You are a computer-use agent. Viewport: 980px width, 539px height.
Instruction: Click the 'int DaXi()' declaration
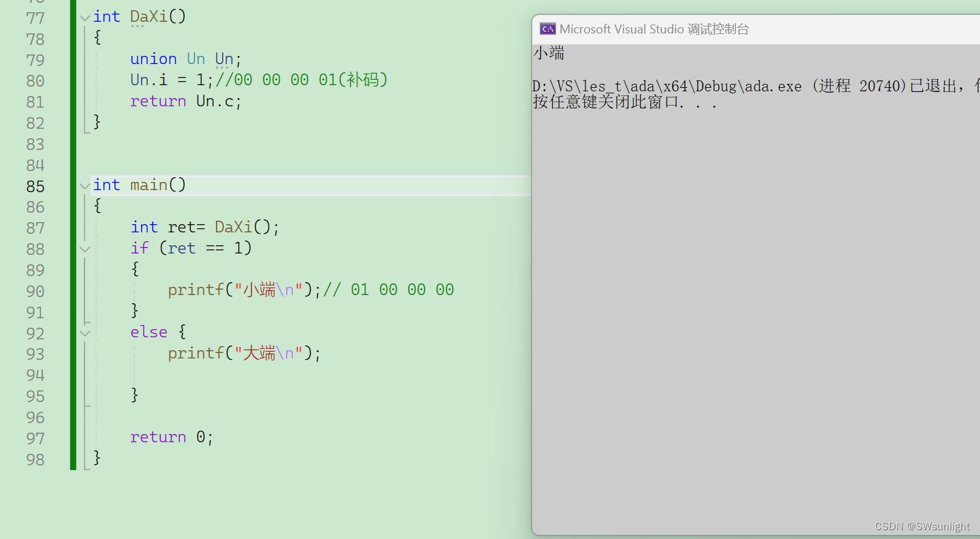(x=140, y=16)
